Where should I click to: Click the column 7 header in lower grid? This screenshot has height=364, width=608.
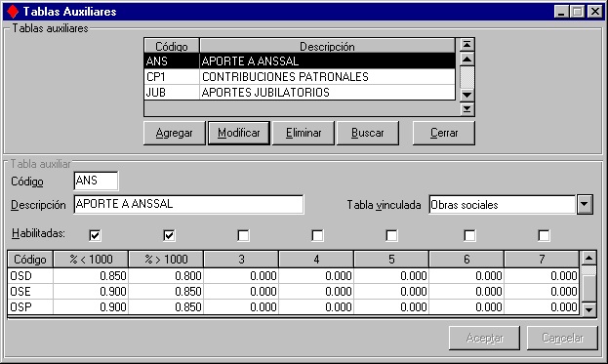click(x=542, y=259)
